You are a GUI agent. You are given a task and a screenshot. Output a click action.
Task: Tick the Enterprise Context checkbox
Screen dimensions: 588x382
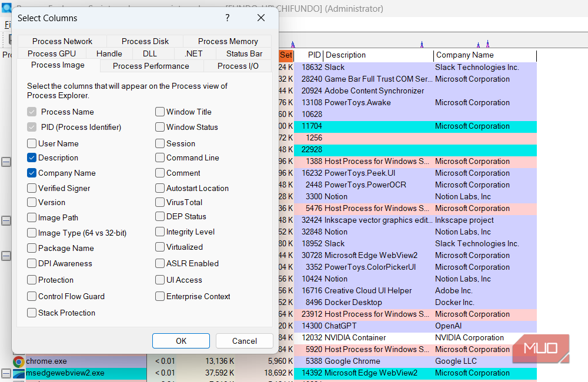(160, 297)
